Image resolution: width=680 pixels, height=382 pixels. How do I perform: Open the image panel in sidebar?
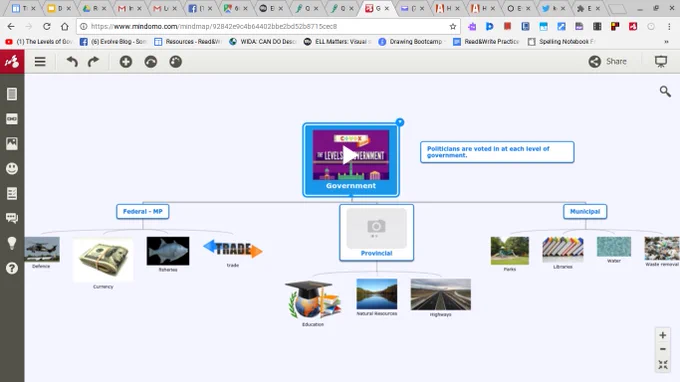[12, 144]
